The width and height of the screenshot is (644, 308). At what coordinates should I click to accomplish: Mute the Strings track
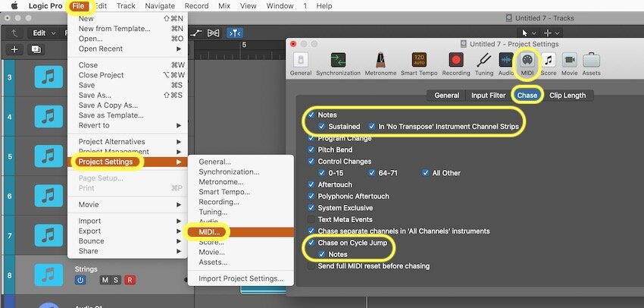pyautogui.click(x=105, y=280)
